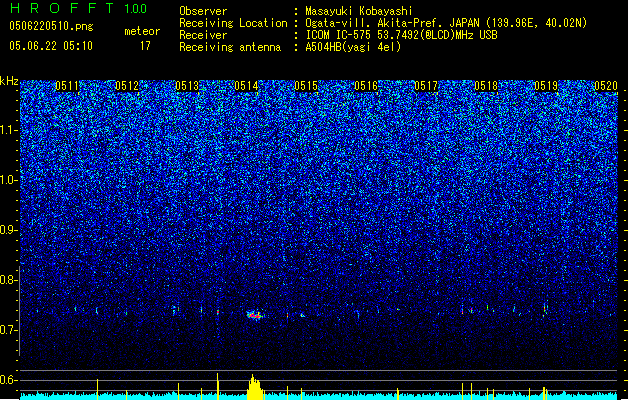This screenshot has height=400, width=629.
Task: Click the 0519 time marker
Action: point(546,86)
